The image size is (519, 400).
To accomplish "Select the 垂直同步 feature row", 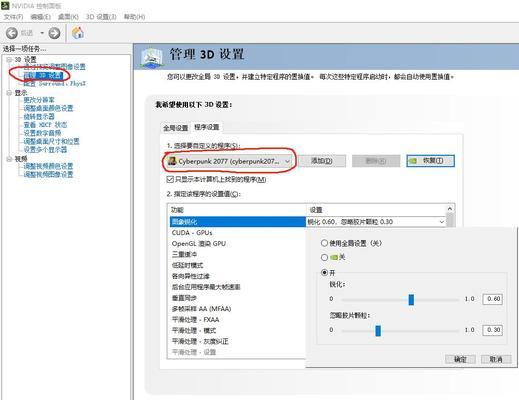I will click(x=238, y=298).
